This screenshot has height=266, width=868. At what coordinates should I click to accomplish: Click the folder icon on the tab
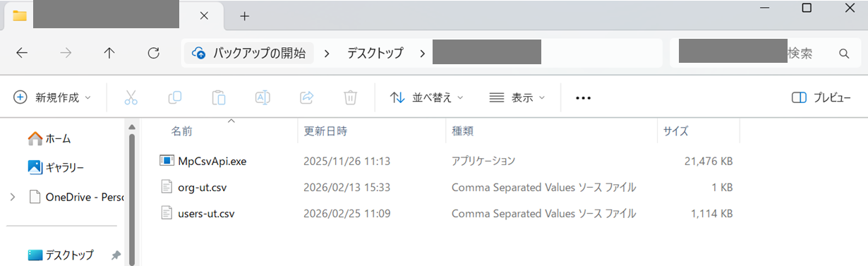point(20,16)
